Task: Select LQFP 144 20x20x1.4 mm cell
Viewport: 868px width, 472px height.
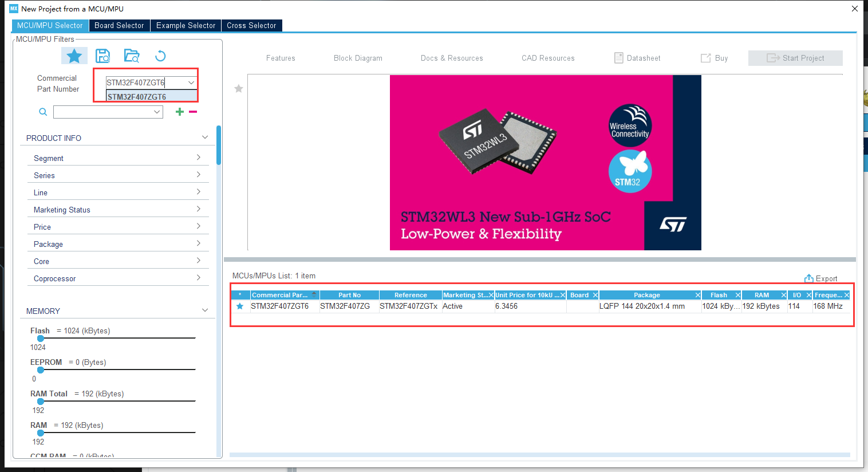Action: [x=650, y=306]
